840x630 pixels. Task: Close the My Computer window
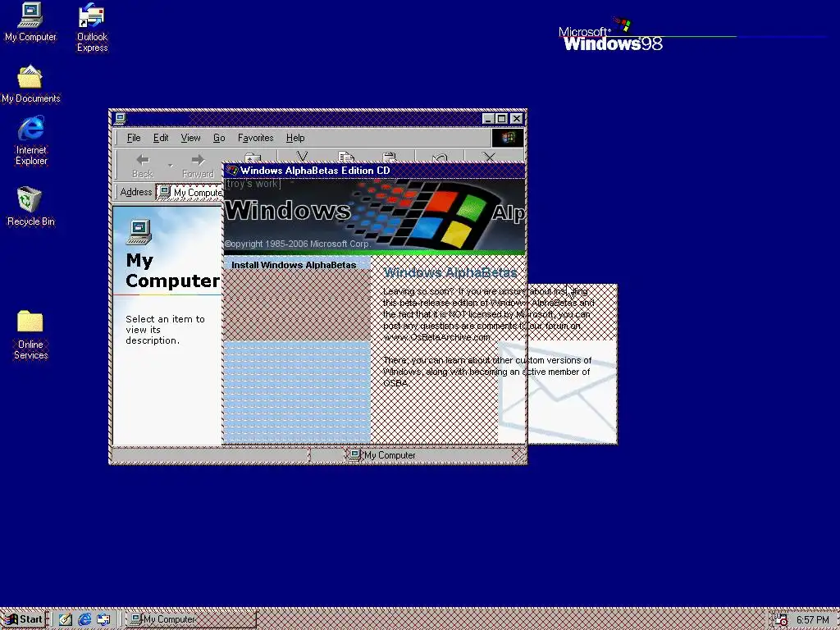tap(517, 118)
